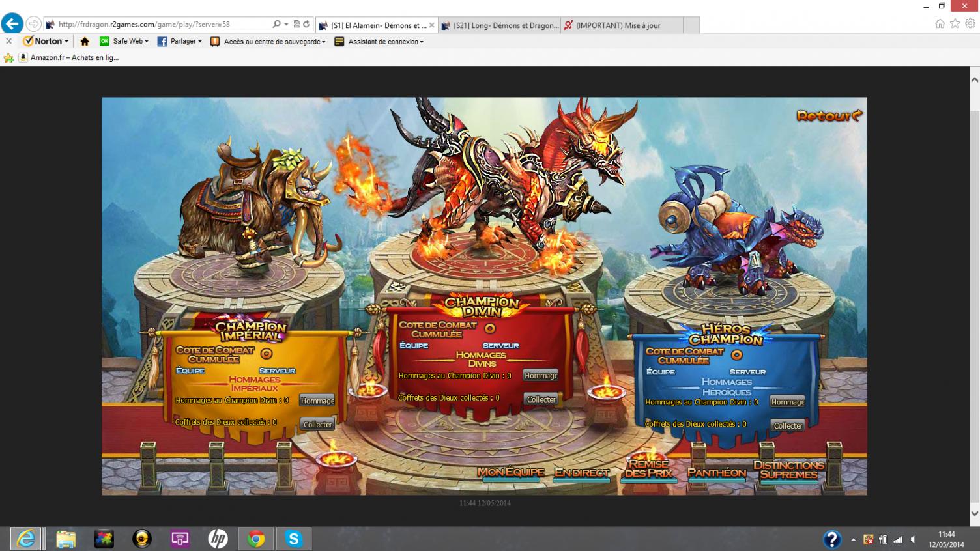
Task: Launch Chrome from the taskbar
Action: tap(255, 539)
